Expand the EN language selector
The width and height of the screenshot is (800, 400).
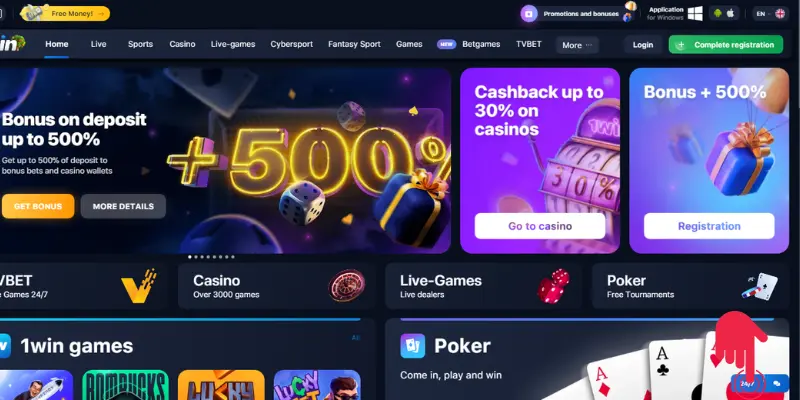click(x=770, y=14)
